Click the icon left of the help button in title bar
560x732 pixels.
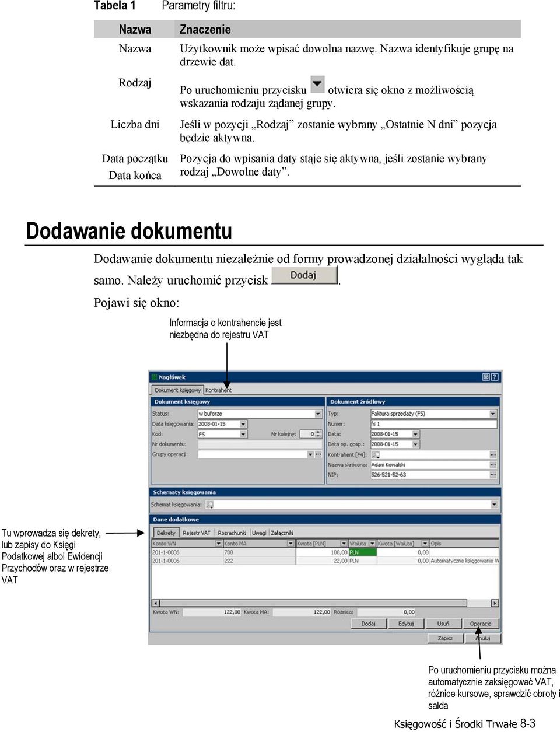pos(486,377)
